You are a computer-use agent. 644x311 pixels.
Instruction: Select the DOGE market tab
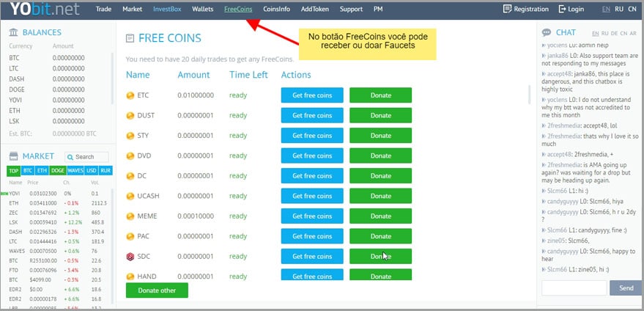pos(58,171)
